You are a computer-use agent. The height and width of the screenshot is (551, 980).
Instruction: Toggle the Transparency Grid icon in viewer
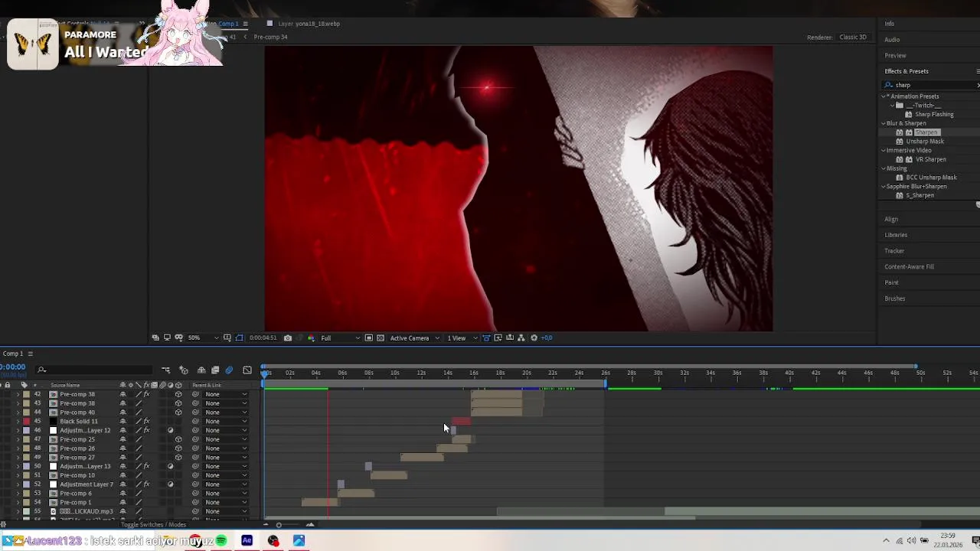(379, 337)
